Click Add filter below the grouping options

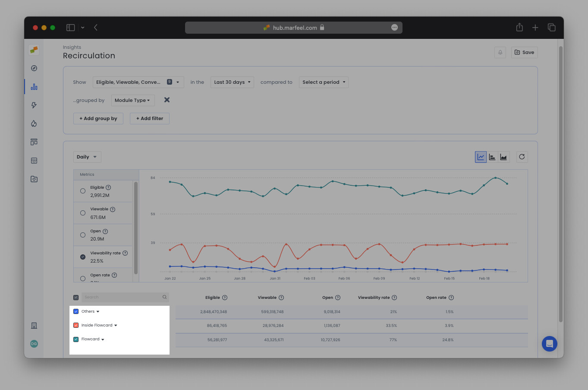[x=149, y=118]
